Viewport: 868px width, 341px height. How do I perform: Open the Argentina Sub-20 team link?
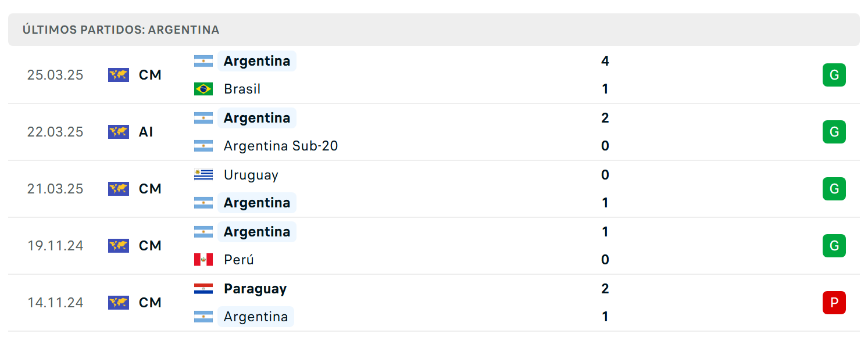tap(281, 146)
